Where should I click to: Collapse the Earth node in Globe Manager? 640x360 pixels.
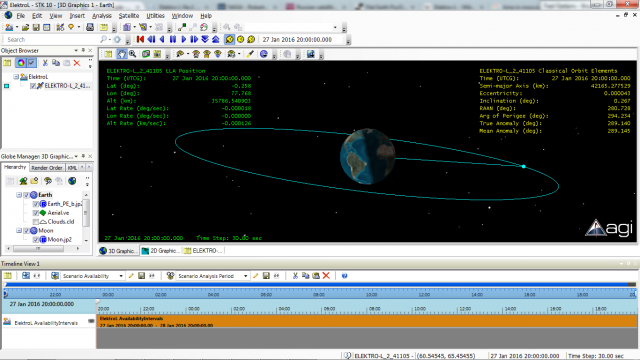click(19, 195)
